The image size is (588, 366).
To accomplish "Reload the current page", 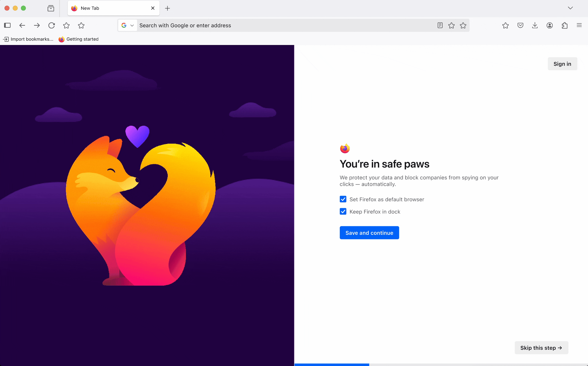I will tap(52, 25).
